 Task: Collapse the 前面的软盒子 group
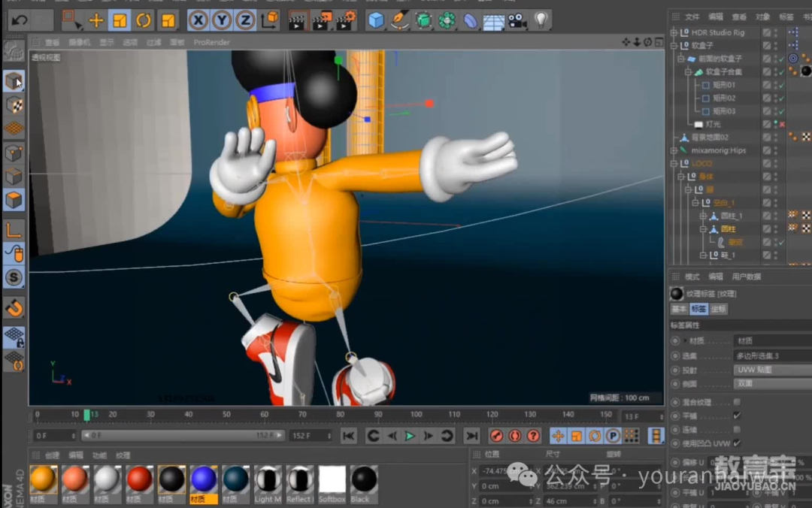[681, 59]
